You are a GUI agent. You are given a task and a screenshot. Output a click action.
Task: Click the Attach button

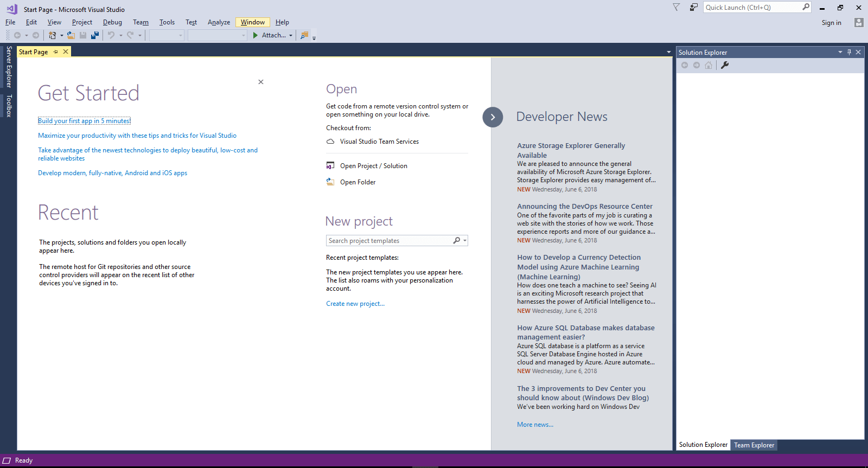tap(269, 35)
